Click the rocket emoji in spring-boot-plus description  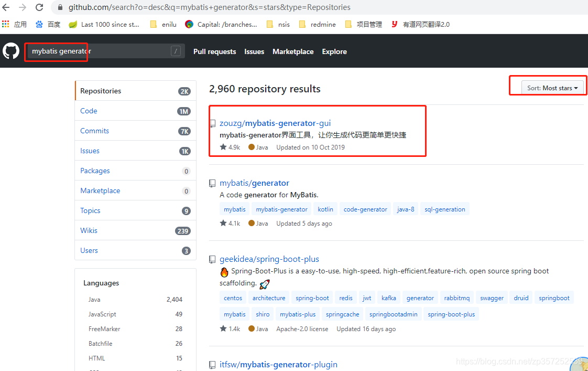pos(265,284)
